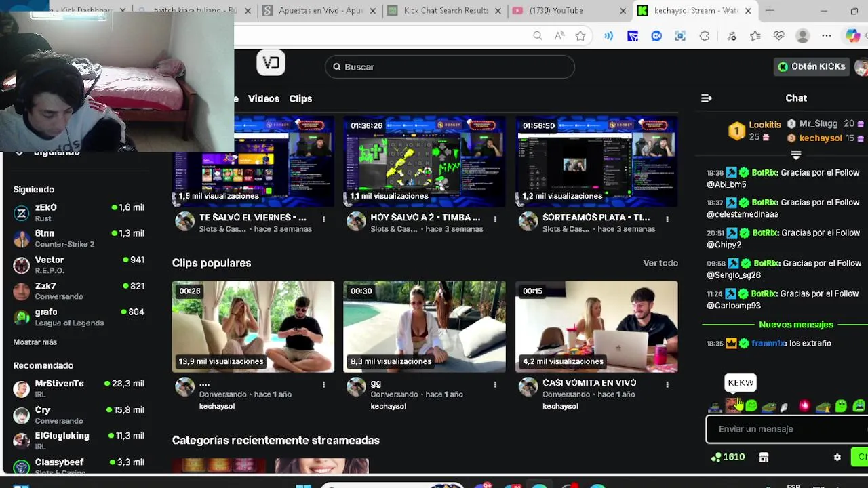Click the browser profile avatar icon
868x488 pixels.
[803, 36]
